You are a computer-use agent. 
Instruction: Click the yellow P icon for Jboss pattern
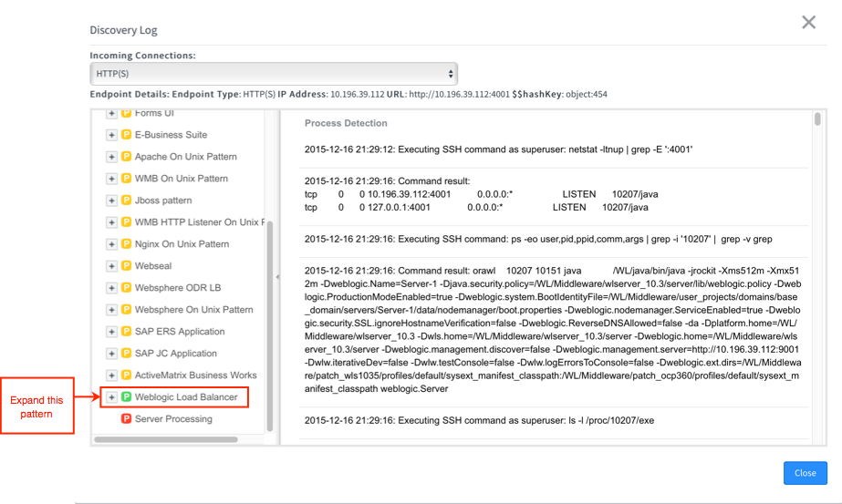(x=126, y=201)
